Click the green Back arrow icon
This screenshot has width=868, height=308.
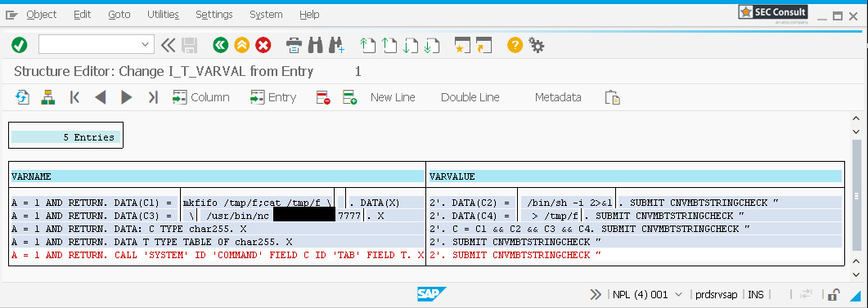pyautogui.click(x=220, y=46)
